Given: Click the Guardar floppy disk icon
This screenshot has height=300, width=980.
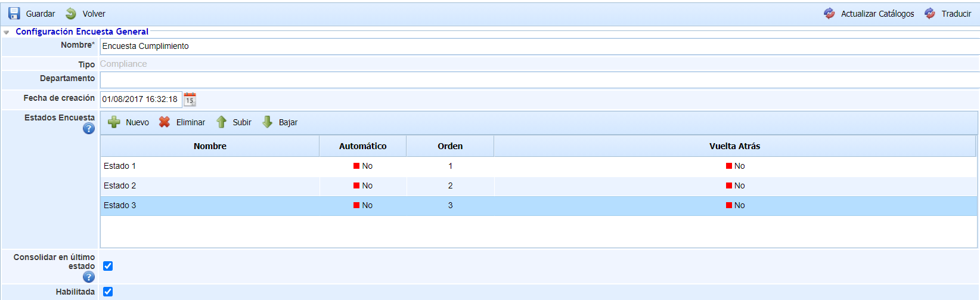Looking at the screenshot, I should click(x=14, y=13).
